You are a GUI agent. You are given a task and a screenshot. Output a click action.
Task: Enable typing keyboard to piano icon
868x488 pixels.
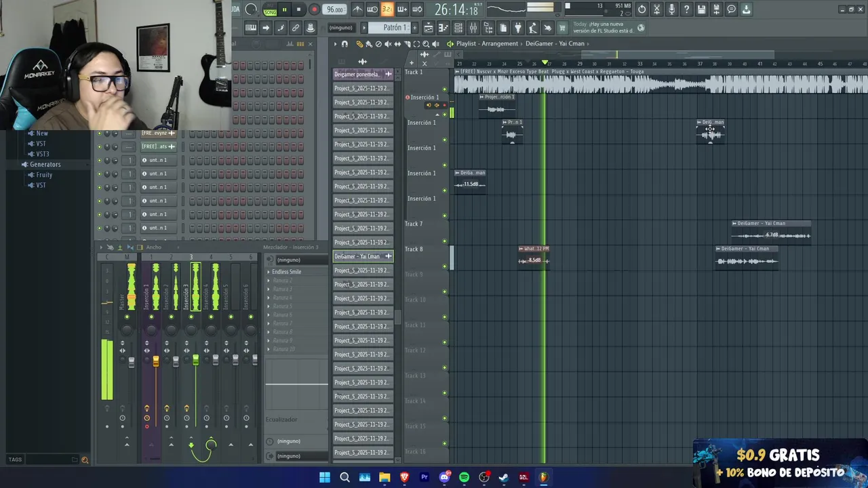tap(251, 28)
